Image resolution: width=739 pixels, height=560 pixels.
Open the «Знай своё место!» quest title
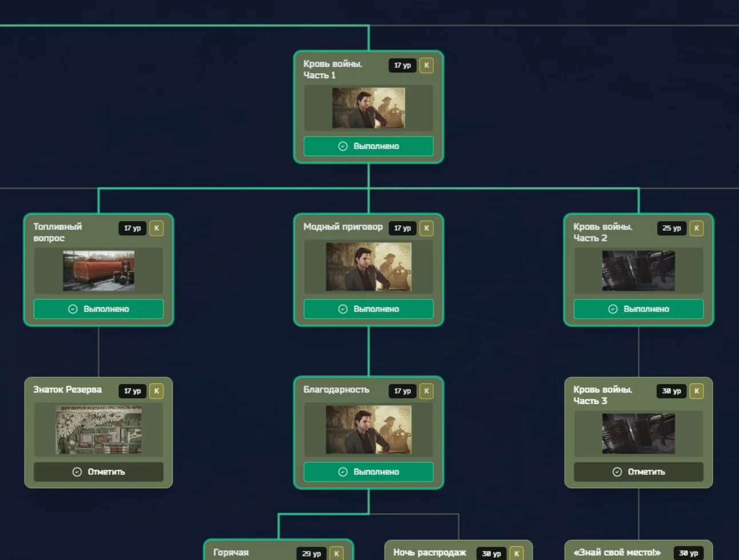(x=617, y=553)
